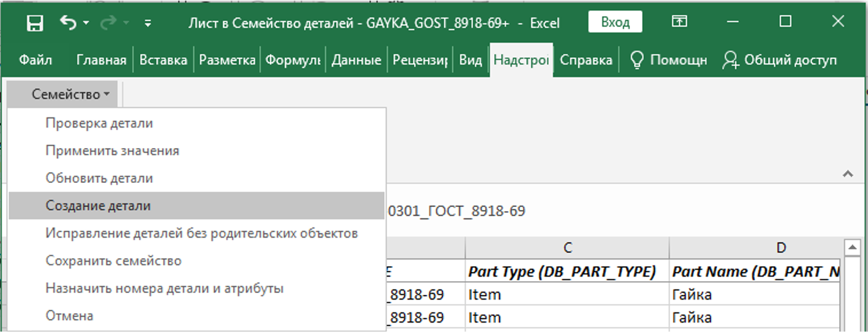Open Customize Quick Access Toolbar dropdown
This screenshot has width=868, height=334.
coord(148,23)
